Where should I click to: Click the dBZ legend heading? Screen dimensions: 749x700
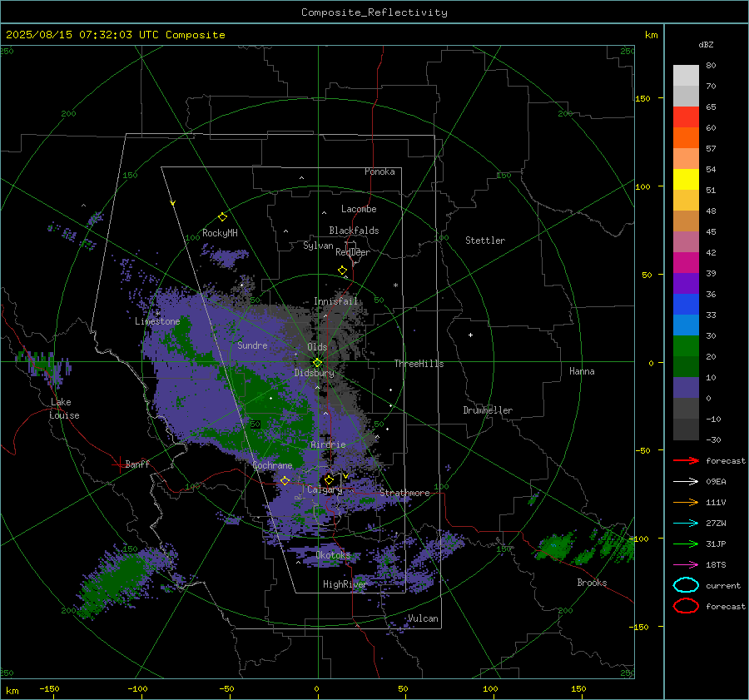[x=706, y=44]
